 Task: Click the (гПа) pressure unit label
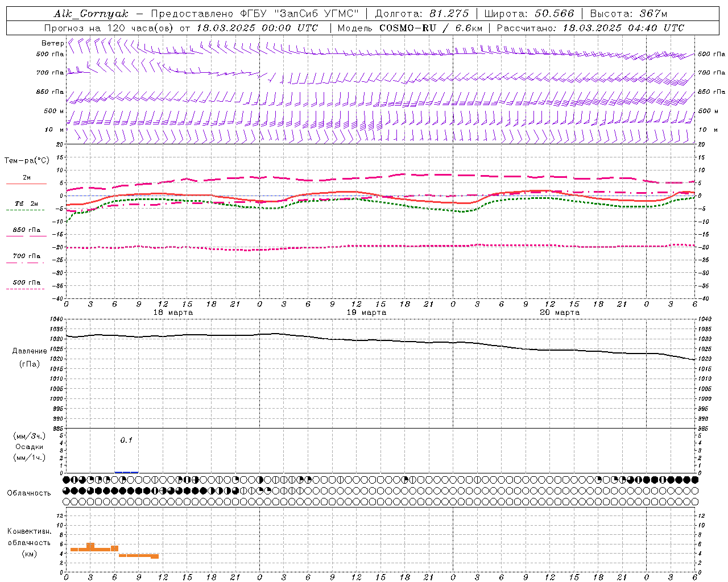click(30, 364)
